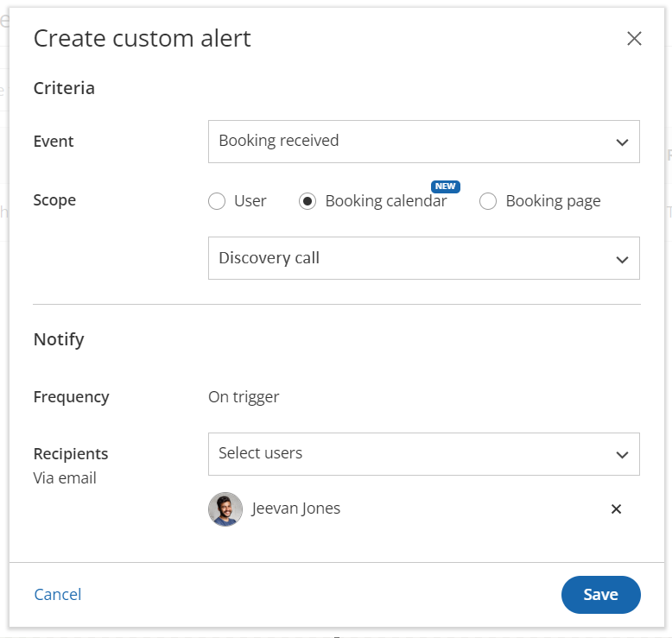Select the Booking page radio button
Image resolution: width=672 pixels, height=638 pixels.
click(488, 201)
